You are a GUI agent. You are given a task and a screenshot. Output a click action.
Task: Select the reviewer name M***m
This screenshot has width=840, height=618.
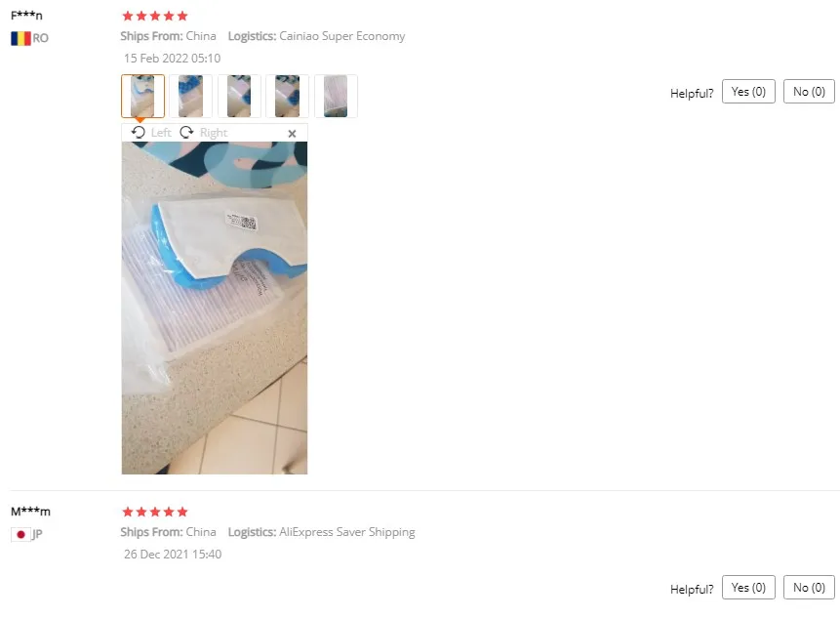click(30, 512)
